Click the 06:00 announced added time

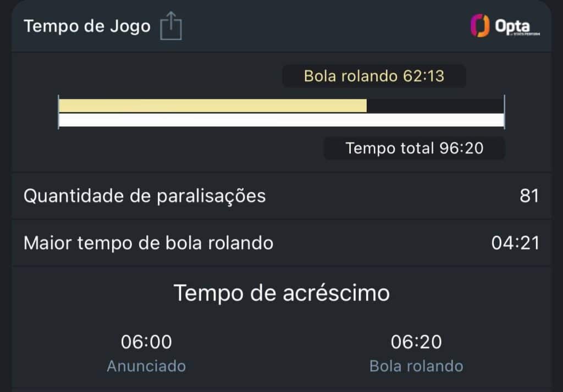pos(146,342)
